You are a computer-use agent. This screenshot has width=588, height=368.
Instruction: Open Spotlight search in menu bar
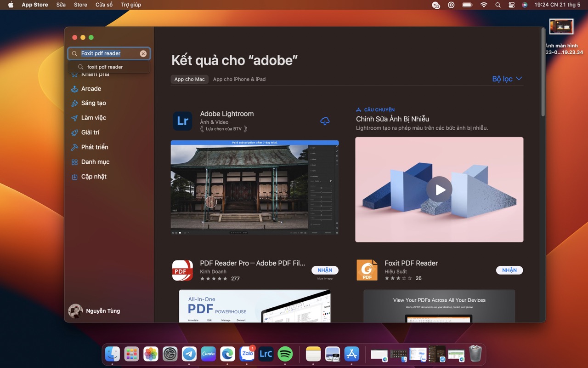click(498, 5)
